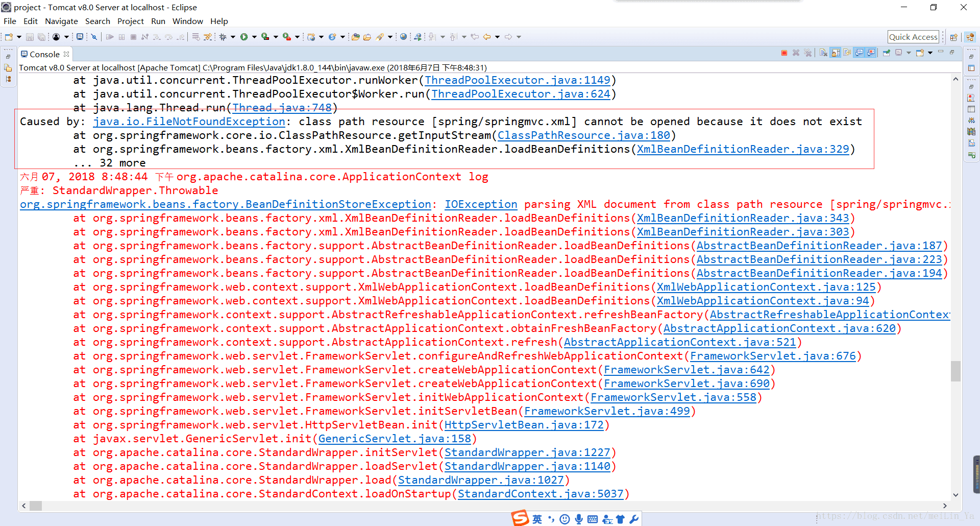Toggle Skip All Breakpoints in main toolbar
Screen dimensions: 980x526
94,37
